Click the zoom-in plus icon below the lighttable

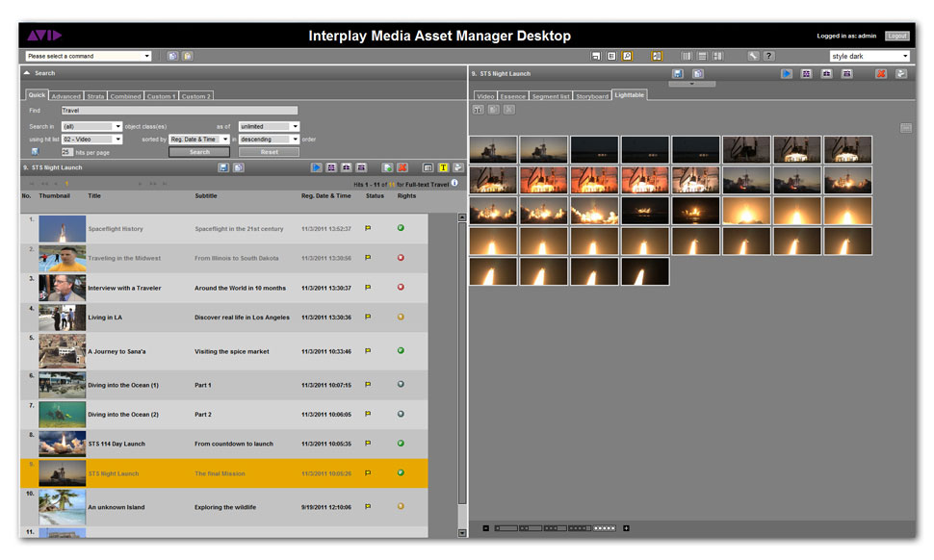pyautogui.click(x=626, y=527)
